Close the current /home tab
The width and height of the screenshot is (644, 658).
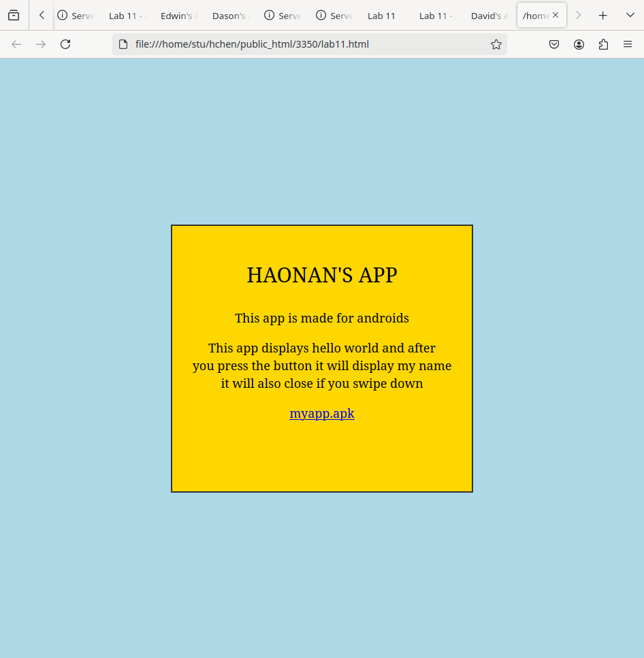tap(556, 15)
